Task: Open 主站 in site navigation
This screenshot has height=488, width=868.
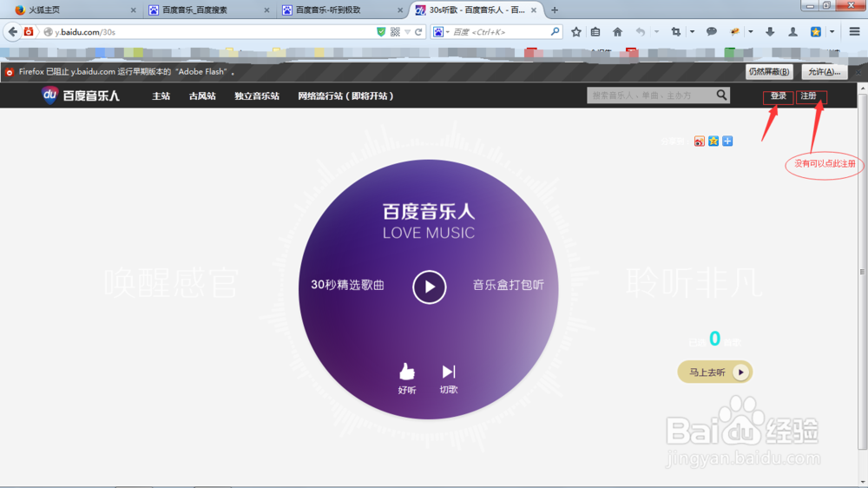Action: point(161,96)
